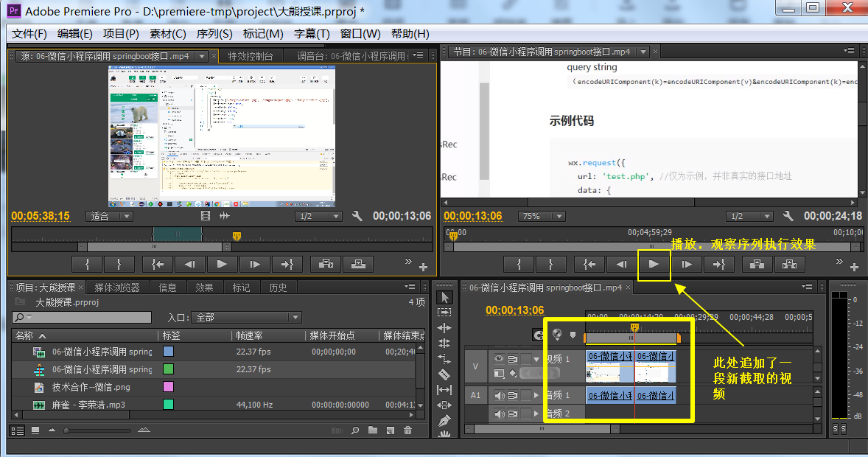Viewport: 868px width, 457px height.
Task: Switch to the 特效控制台 tab
Action: [251, 56]
